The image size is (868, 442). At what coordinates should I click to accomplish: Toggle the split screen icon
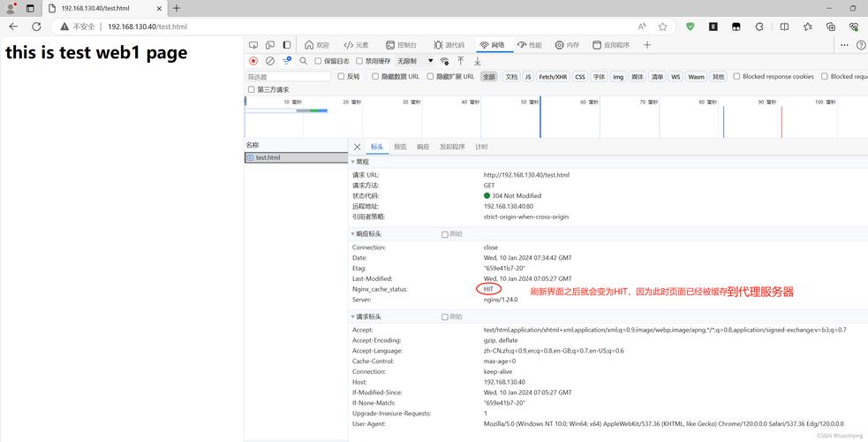[784, 27]
